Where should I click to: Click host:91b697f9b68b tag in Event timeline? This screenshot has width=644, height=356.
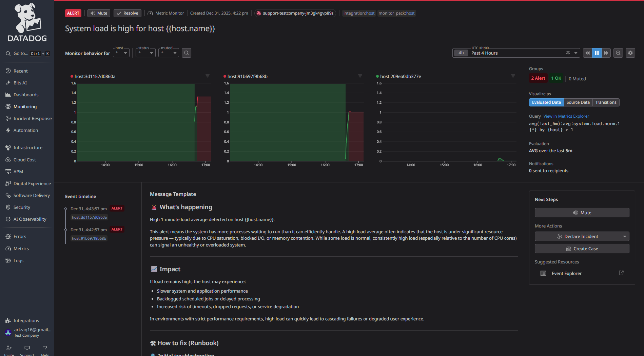pyautogui.click(x=89, y=238)
